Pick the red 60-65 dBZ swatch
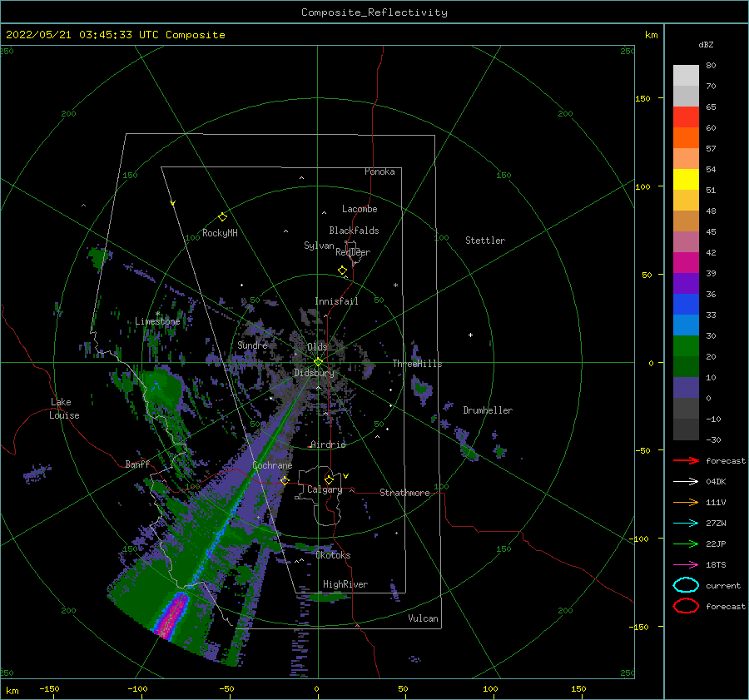 click(686, 117)
